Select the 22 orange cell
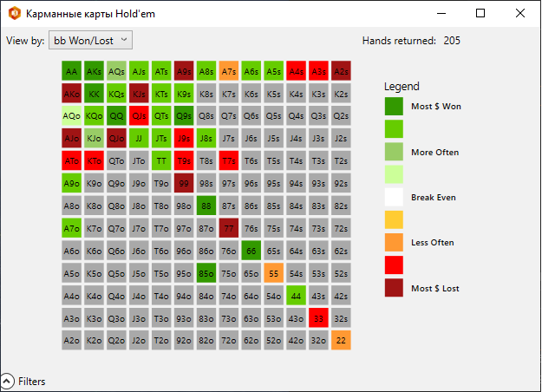This screenshot has height=392, width=542. click(341, 340)
